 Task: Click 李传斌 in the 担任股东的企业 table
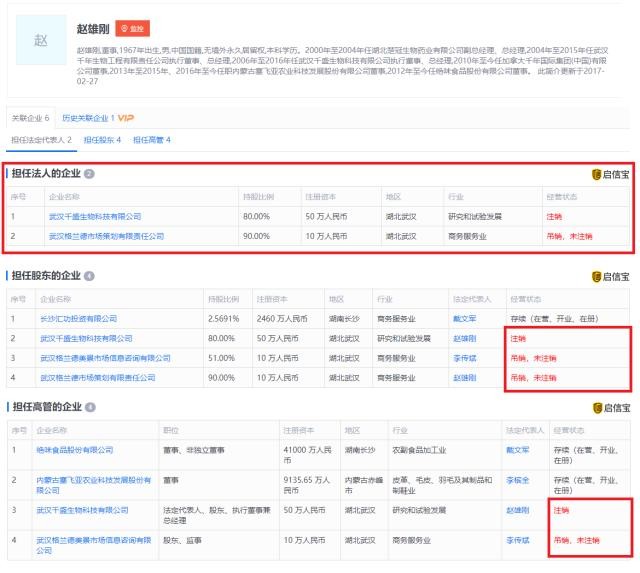[x=466, y=358]
